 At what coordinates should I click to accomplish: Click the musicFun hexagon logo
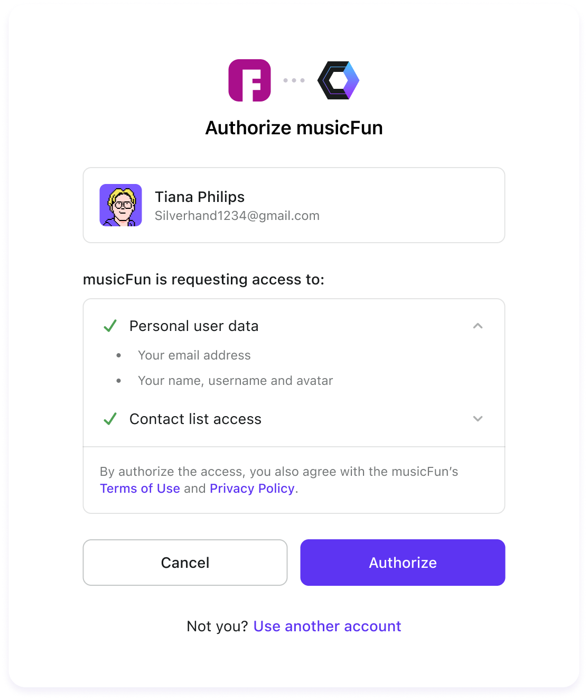click(x=339, y=80)
